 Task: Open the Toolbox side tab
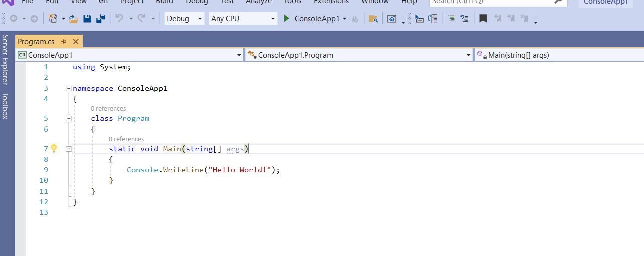click(5, 105)
